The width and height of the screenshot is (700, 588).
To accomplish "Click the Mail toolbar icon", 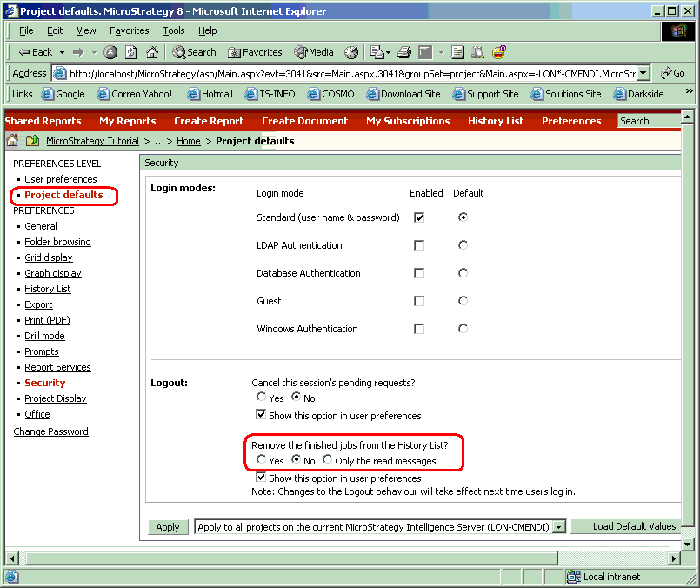I will (x=377, y=52).
